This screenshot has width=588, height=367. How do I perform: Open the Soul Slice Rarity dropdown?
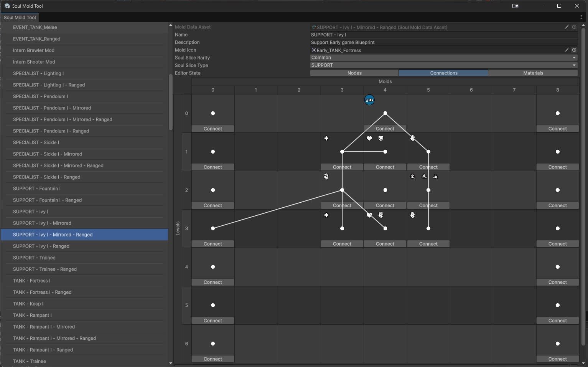tap(444, 58)
